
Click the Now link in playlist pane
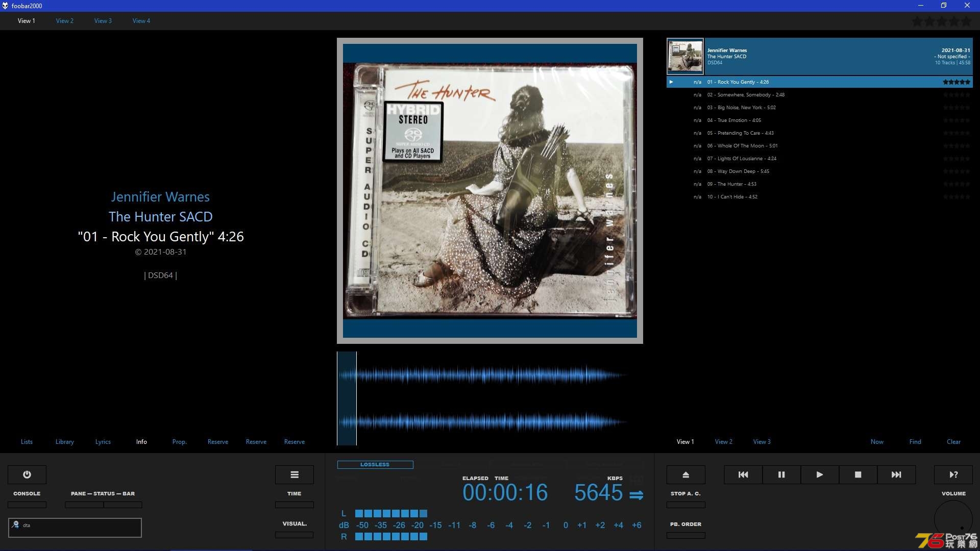click(x=877, y=442)
